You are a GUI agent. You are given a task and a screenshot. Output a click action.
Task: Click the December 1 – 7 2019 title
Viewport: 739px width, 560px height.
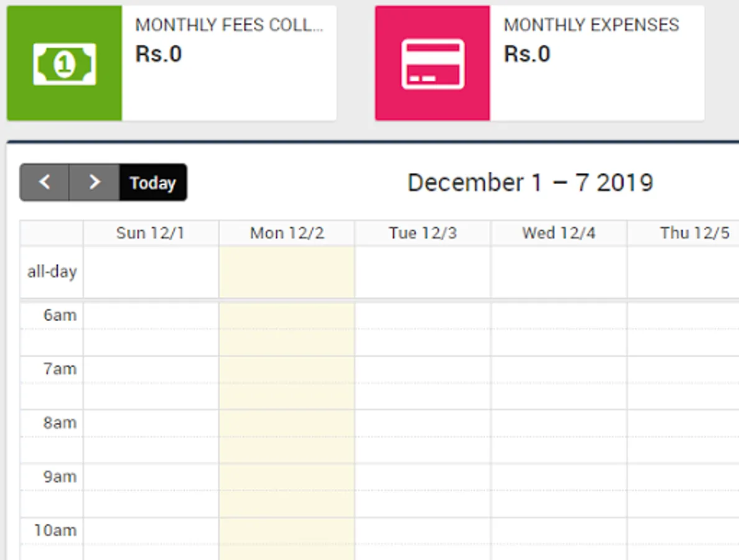tap(530, 183)
